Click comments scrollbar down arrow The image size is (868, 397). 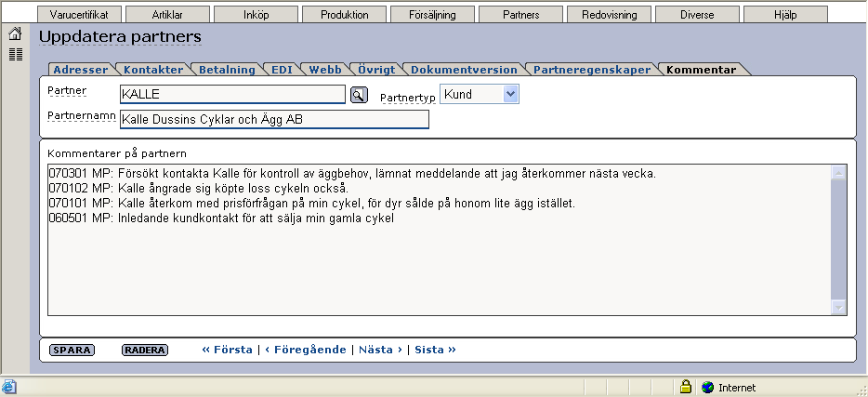click(838, 308)
